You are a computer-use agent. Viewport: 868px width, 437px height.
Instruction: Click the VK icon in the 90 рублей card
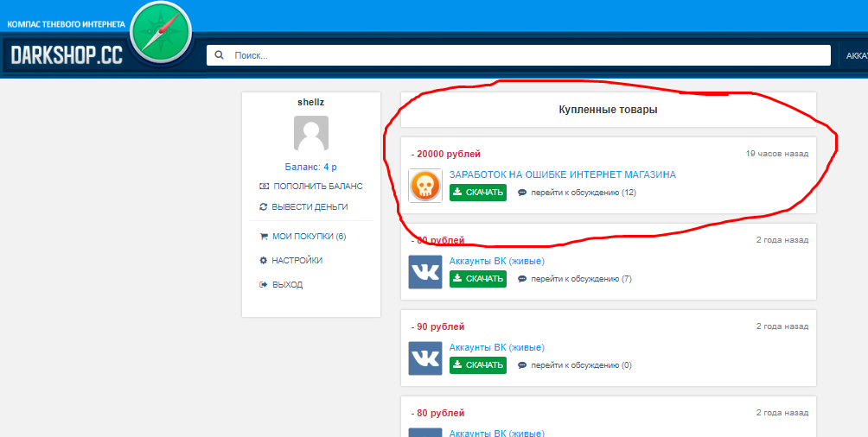click(x=425, y=358)
